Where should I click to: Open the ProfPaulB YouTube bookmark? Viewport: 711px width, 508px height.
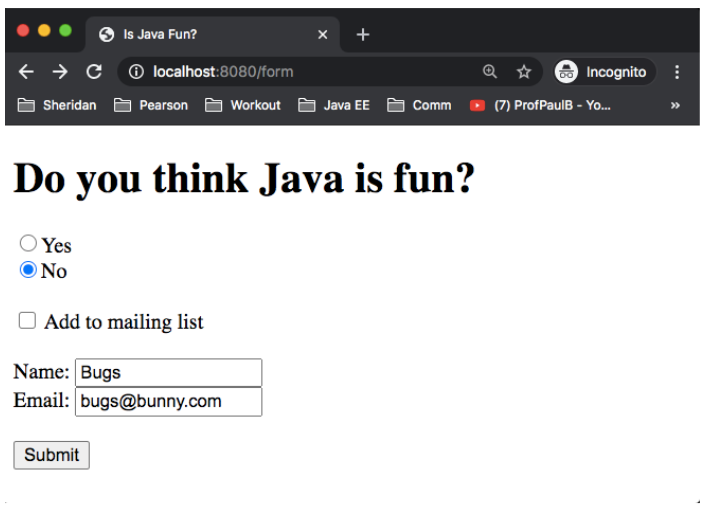pyautogui.click(x=541, y=106)
